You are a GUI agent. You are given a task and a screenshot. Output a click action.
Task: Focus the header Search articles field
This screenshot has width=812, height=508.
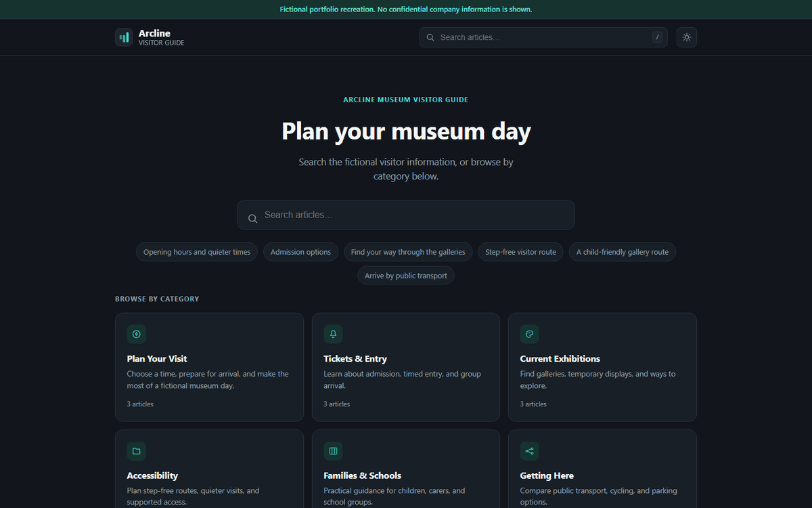543,37
